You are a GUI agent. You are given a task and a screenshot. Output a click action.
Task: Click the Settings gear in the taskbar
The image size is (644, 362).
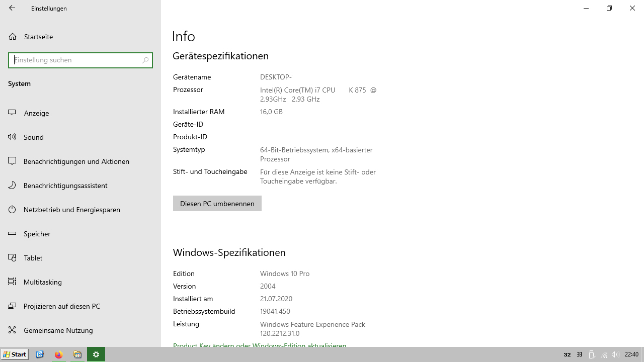(96, 354)
